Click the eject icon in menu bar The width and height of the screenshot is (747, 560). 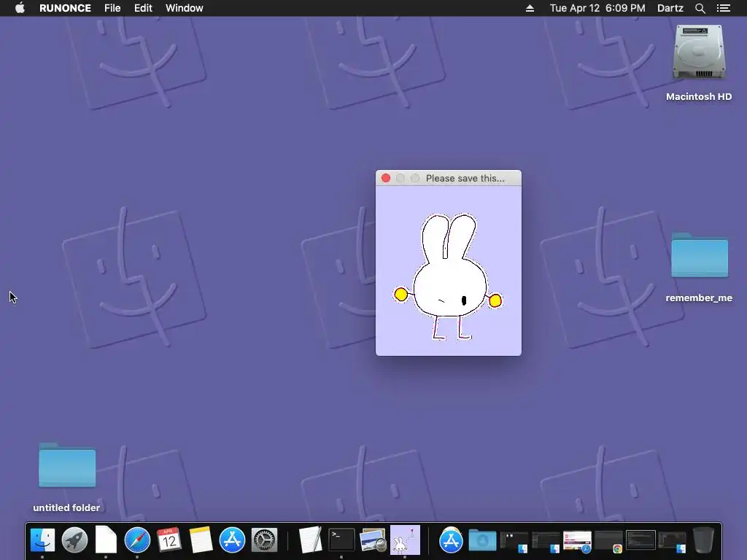coord(530,8)
